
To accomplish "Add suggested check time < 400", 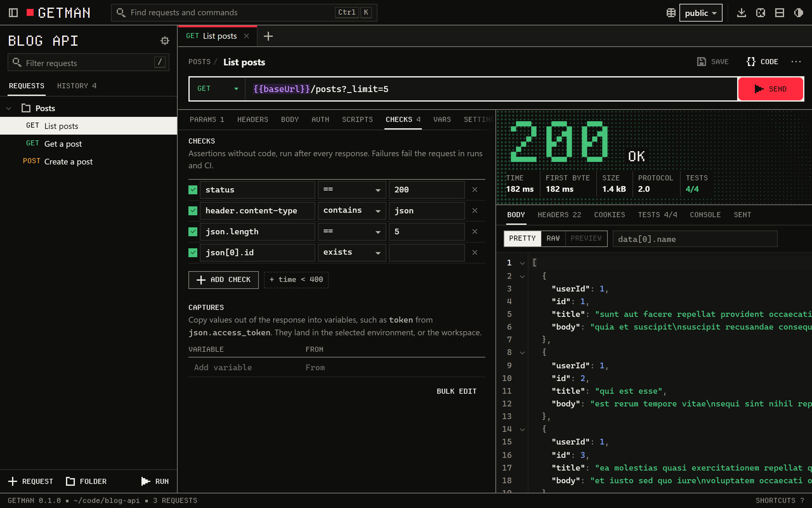I will (x=296, y=279).
